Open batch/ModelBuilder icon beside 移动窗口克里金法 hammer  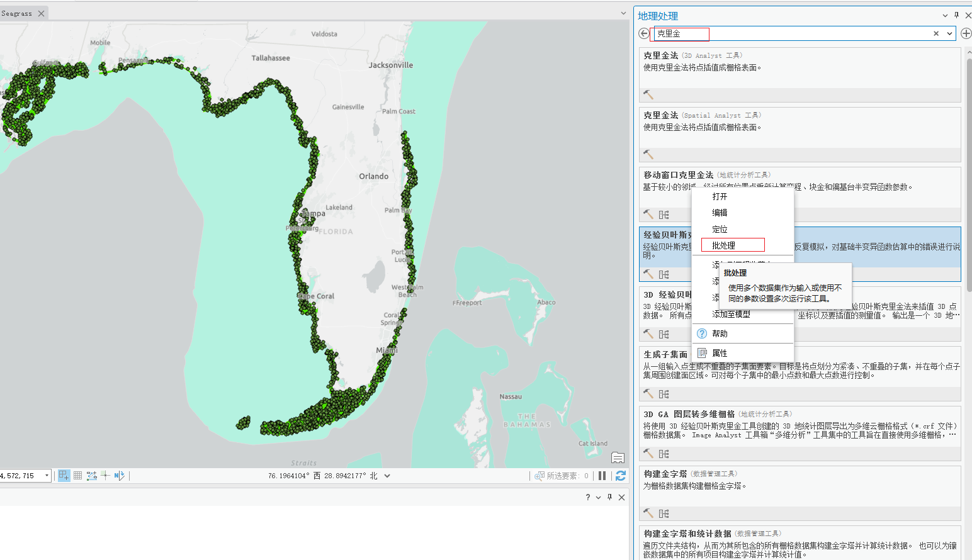tap(663, 215)
